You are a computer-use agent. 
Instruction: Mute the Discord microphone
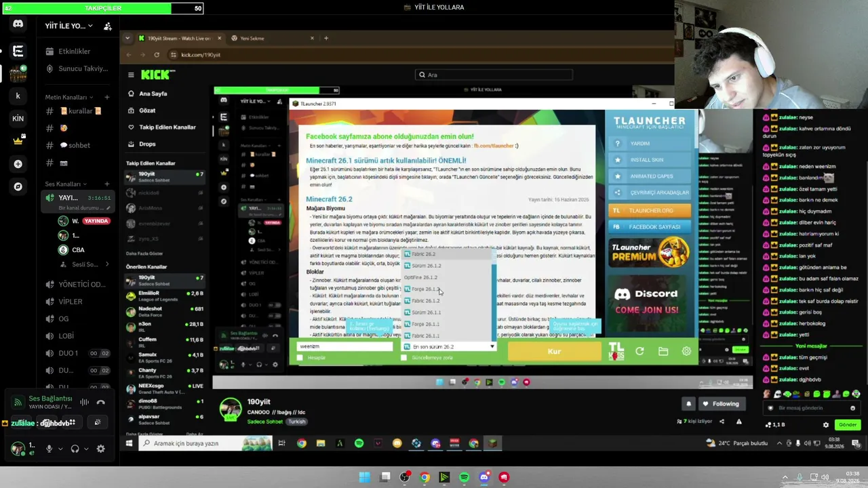49,449
